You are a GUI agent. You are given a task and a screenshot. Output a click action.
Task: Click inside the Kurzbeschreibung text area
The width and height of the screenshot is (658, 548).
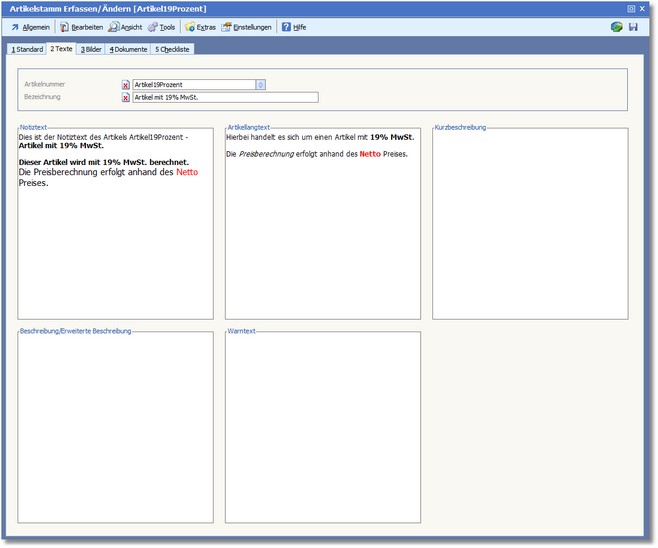(x=530, y=225)
